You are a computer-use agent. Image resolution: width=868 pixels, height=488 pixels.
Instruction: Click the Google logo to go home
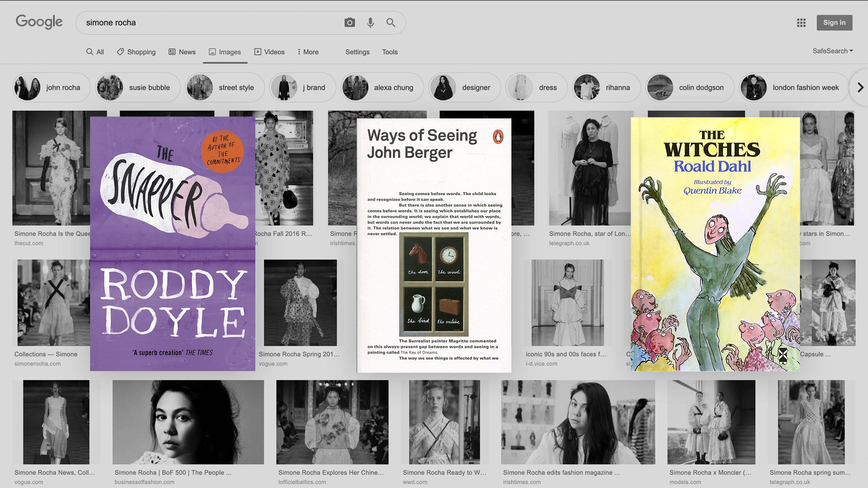pos(39,22)
